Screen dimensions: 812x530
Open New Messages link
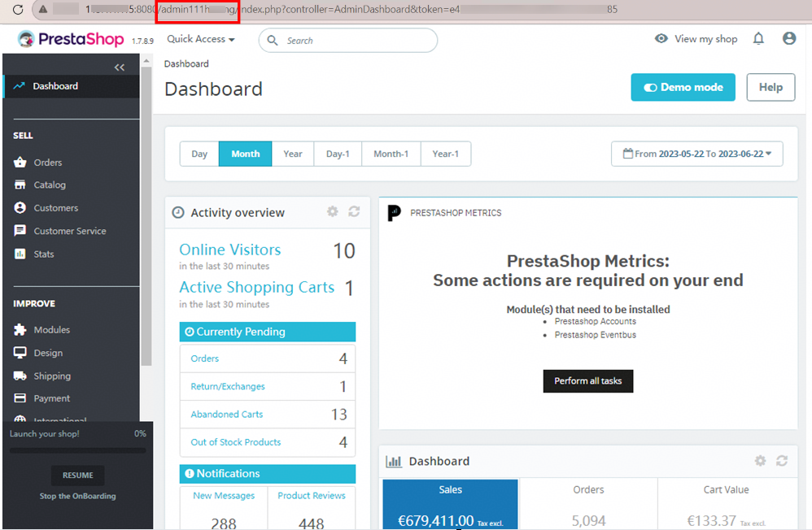click(224, 495)
